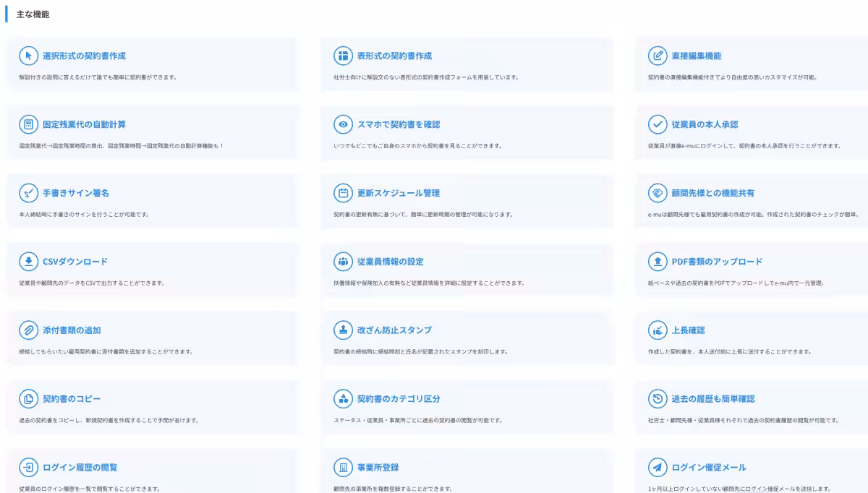868x493 pixels.
Task: Click the 更新スケジュール管理 title text
Action: coord(399,193)
